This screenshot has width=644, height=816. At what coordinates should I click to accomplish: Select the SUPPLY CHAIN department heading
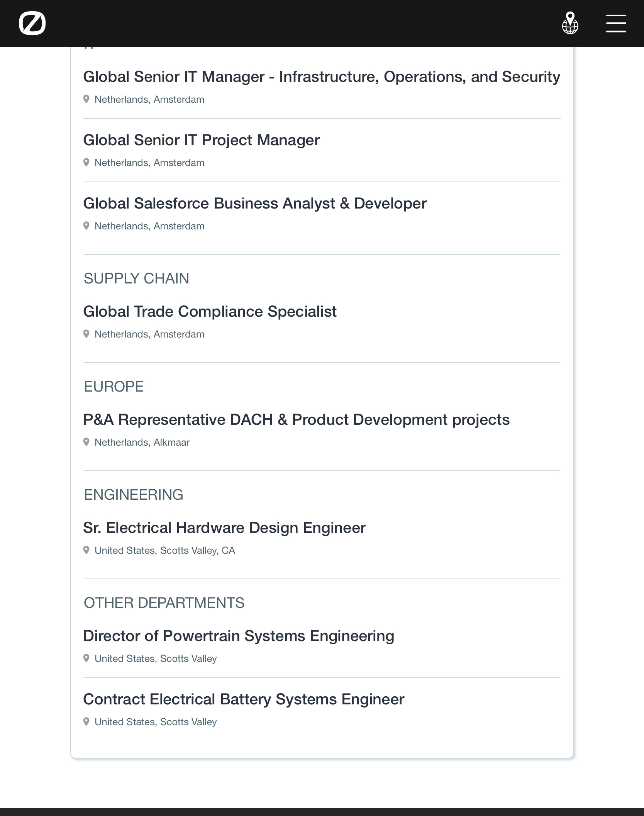click(x=136, y=278)
